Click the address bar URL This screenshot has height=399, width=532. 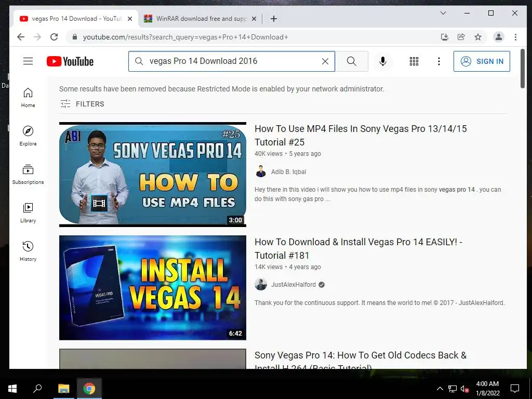(185, 37)
